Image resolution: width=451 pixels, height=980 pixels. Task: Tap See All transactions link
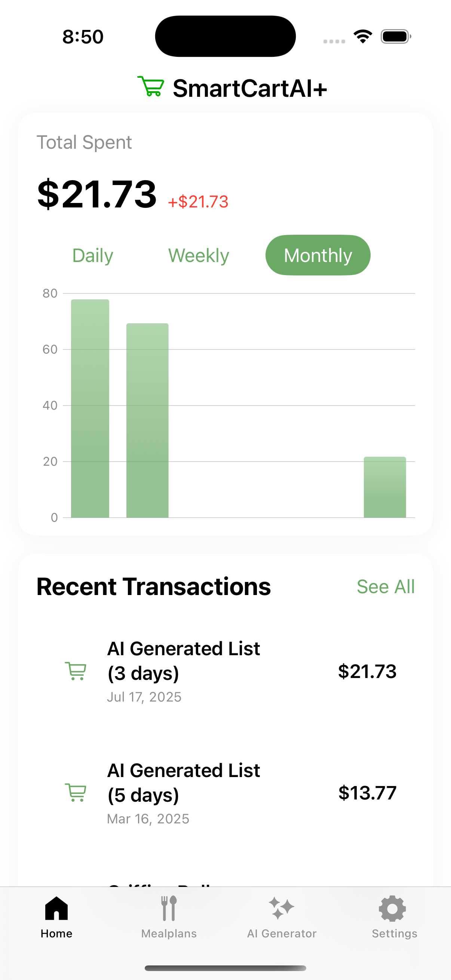(x=385, y=587)
